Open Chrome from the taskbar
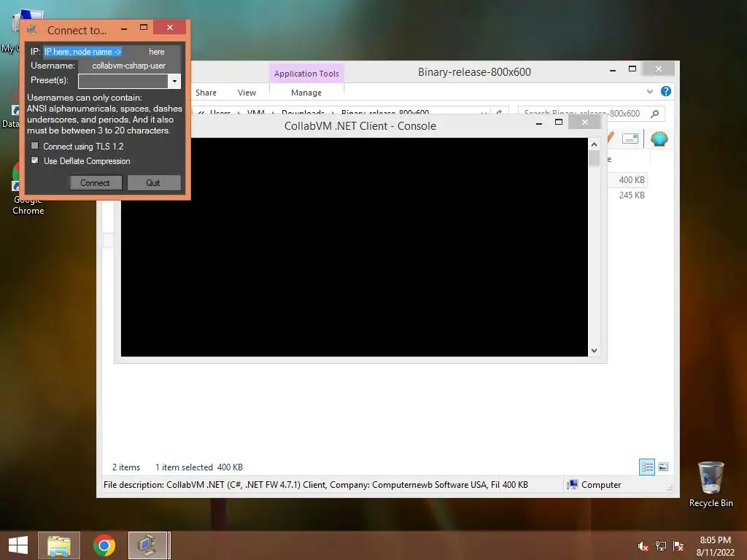 pyautogui.click(x=104, y=545)
